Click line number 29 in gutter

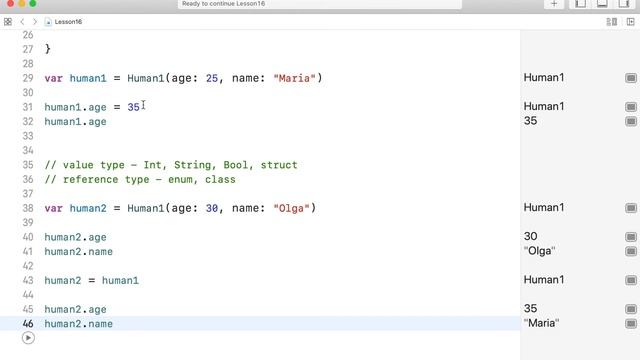28,78
